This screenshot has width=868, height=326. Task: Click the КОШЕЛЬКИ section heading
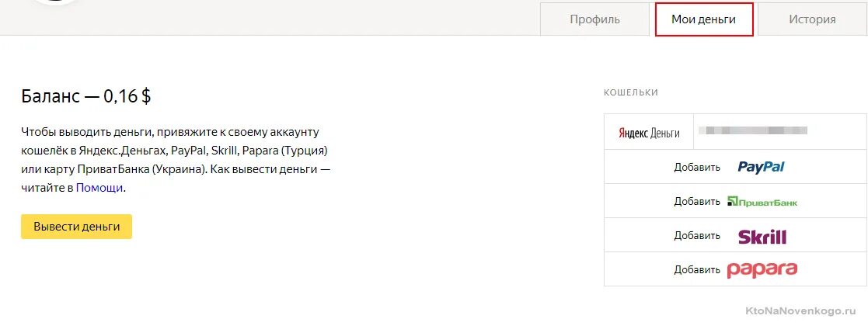point(630,93)
